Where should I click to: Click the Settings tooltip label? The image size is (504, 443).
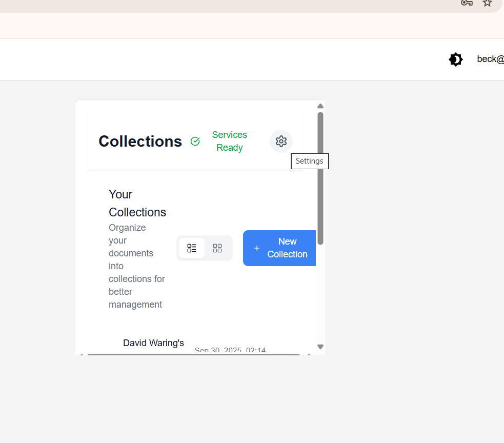[x=310, y=161]
